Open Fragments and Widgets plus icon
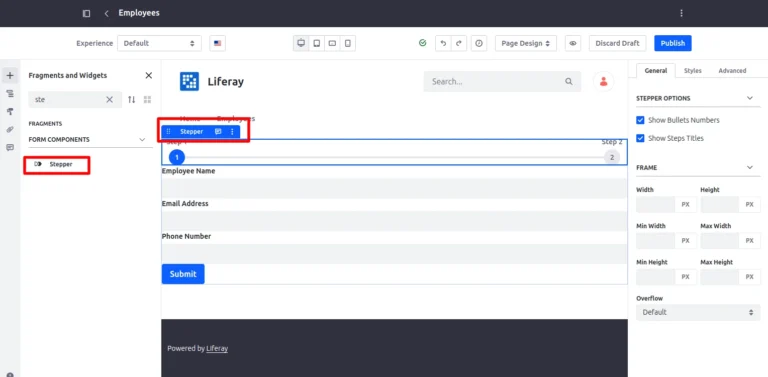This screenshot has height=377, width=768. [10, 75]
